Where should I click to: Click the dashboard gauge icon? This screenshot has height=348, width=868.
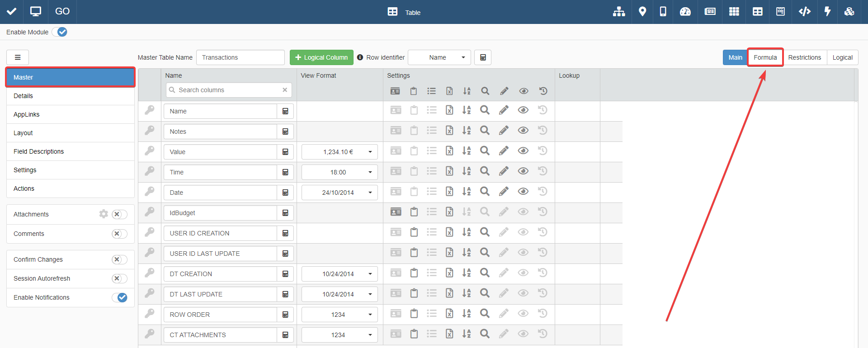pos(685,12)
